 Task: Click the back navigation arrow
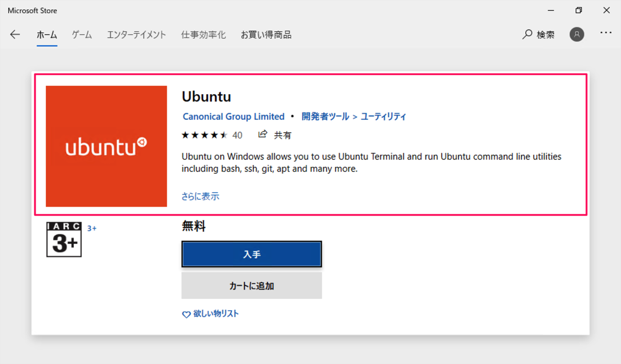pyautogui.click(x=15, y=34)
